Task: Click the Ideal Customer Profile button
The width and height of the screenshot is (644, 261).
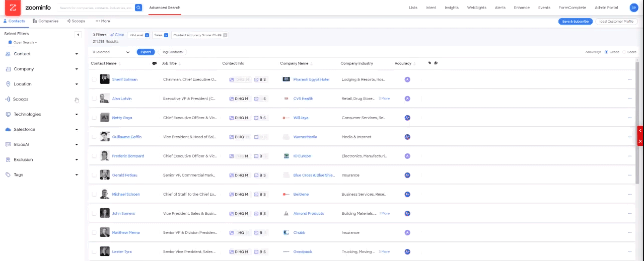Action: pyautogui.click(x=616, y=22)
